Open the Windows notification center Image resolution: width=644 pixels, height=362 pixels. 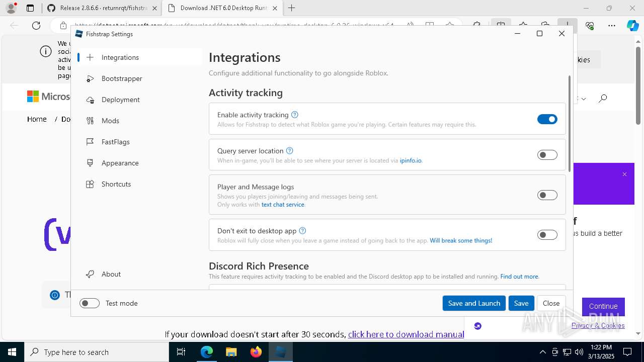point(627,352)
